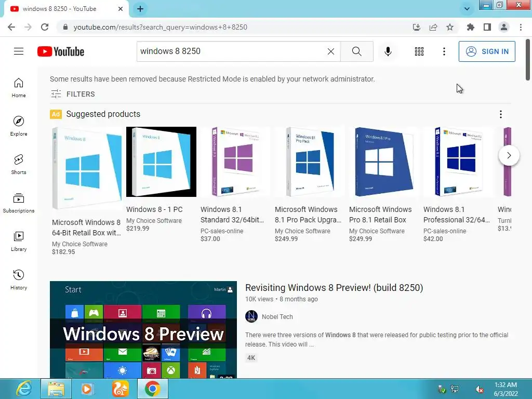Open Subscriptions in the sidebar
This screenshot has height=399, width=532.
tap(19, 203)
